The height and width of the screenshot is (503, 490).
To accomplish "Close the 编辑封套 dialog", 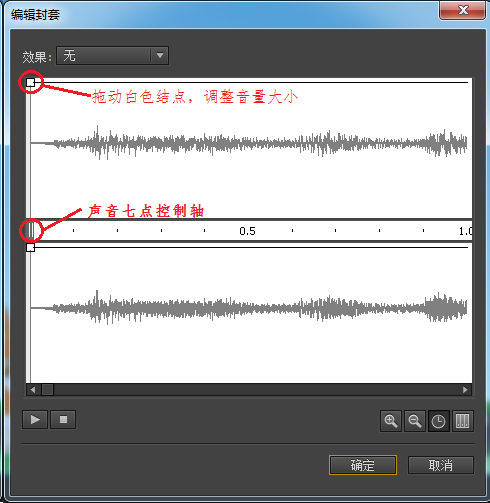I will pos(463,11).
